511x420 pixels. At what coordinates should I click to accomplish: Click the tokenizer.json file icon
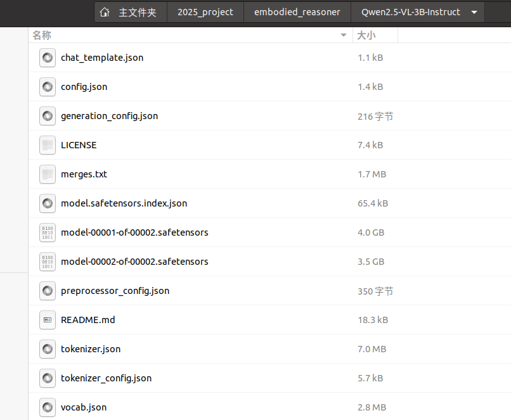(48, 349)
